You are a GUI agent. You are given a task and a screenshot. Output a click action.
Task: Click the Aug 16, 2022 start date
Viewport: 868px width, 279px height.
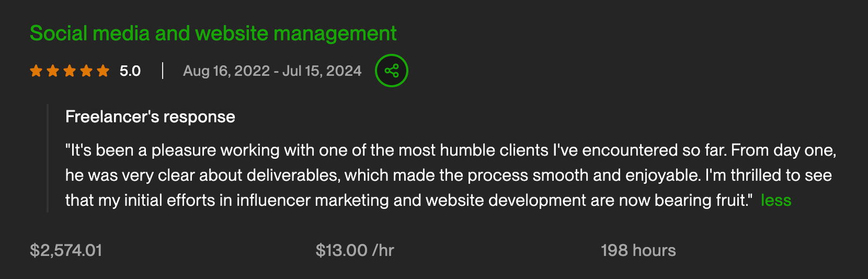tap(226, 71)
